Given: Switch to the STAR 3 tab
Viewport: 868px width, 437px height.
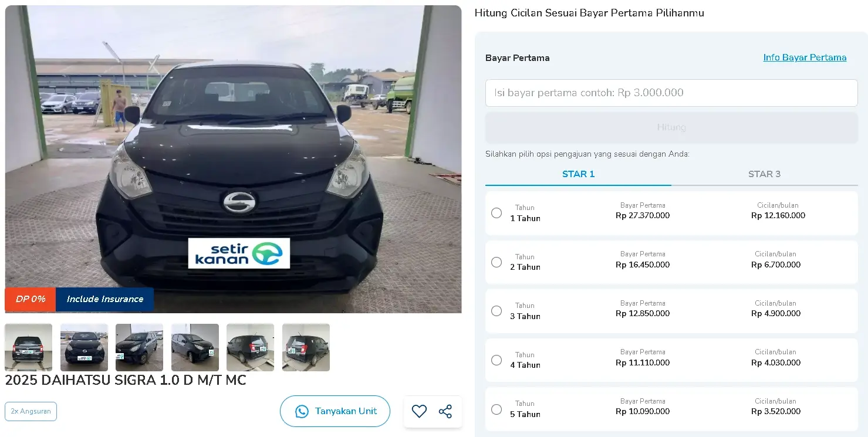Looking at the screenshot, I should coord(764,174).
